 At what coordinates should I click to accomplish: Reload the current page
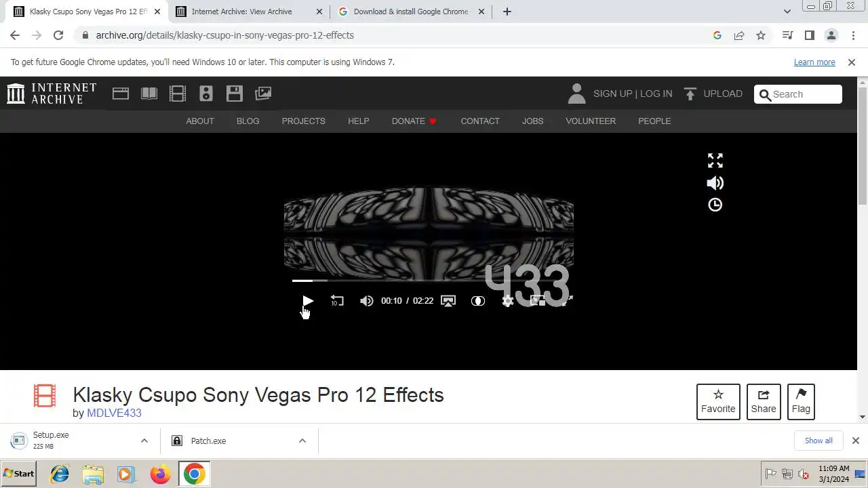coord(58,35)
